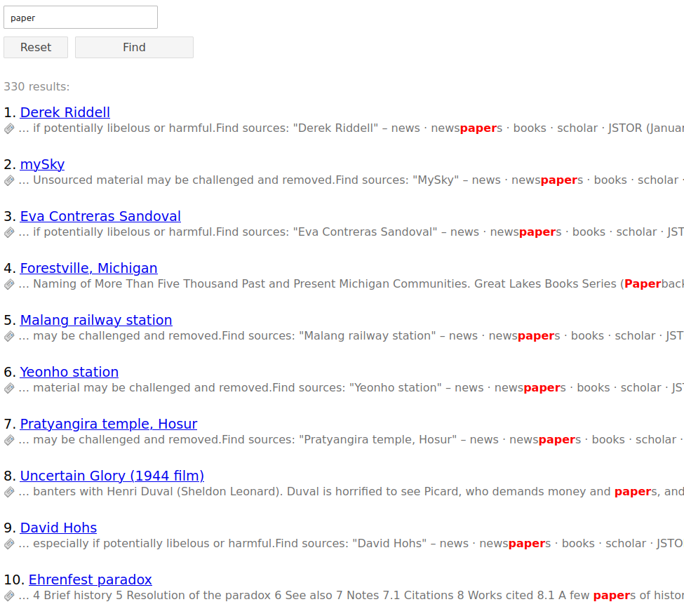Click the tag icon beside Forestville, Michigan
Viewport: 684px width, 616px height.
9,284
